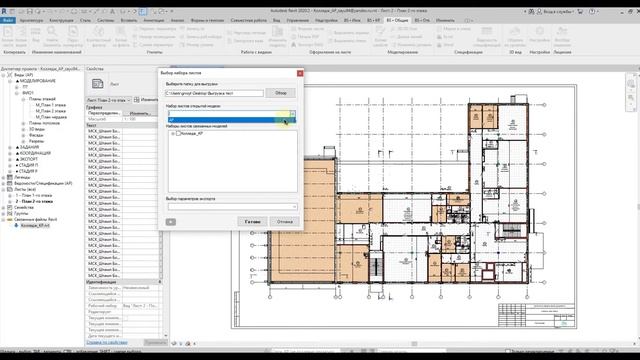
Task: Choose the AP option in dropdown list
Action: (x=231, y=120)
